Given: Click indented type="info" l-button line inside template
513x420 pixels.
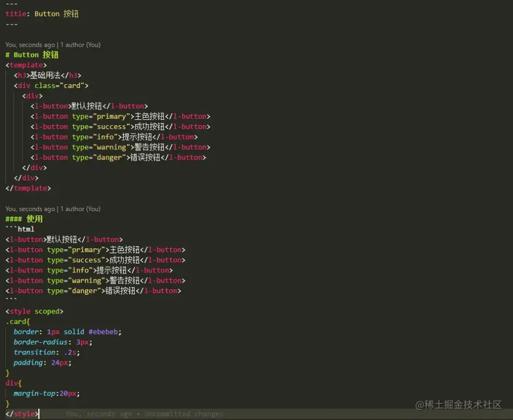Looking at the screenshot, I should (114, 137).
